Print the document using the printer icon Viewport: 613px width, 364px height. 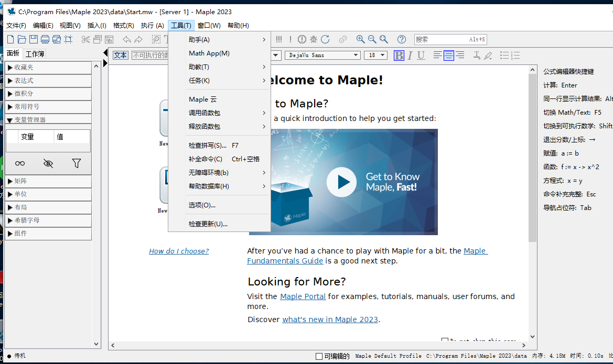coord(45,39)
